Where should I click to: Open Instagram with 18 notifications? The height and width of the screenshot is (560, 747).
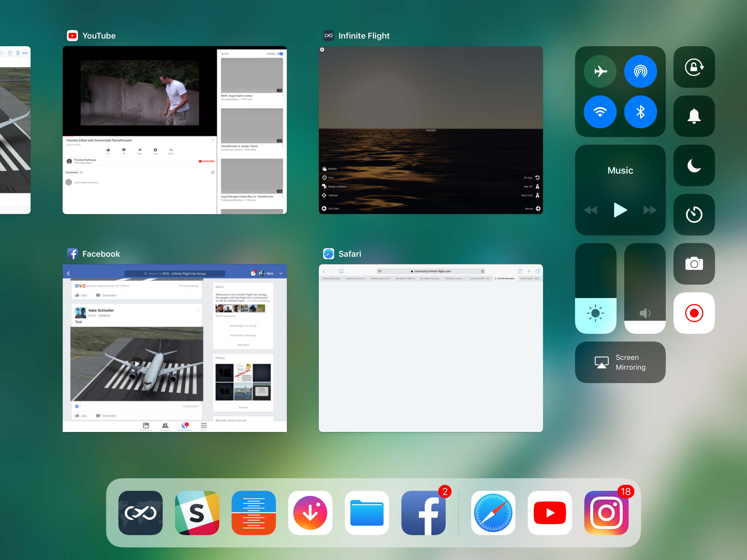coord(606,513)
